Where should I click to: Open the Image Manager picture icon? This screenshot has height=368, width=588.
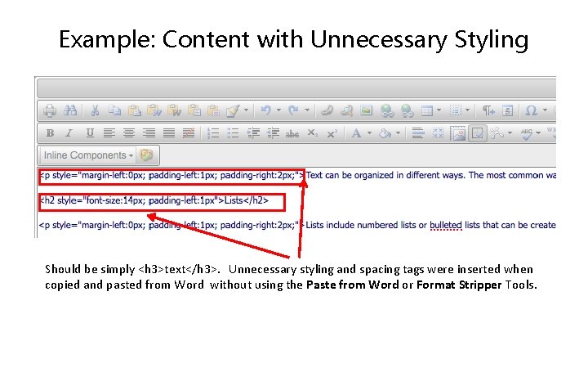click(x=367, y=110)
